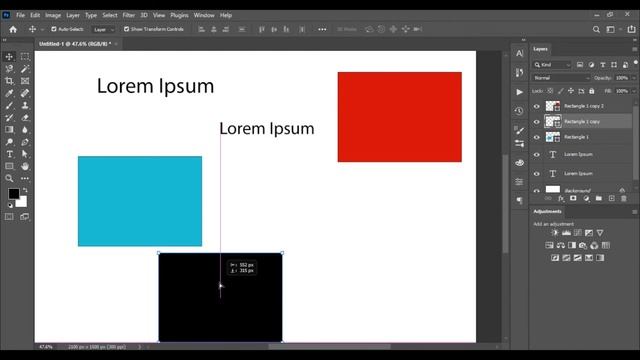Hide the Rectangle 1 copy layer
Image resolution: width=640 pixels, height=360 pixels.
537,122
